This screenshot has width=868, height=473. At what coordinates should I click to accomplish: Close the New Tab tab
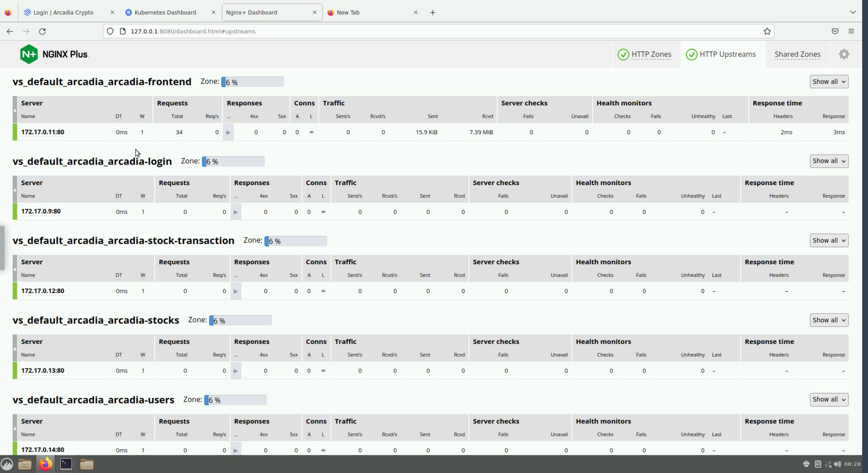pyautogui.click(x=415, y=13)
